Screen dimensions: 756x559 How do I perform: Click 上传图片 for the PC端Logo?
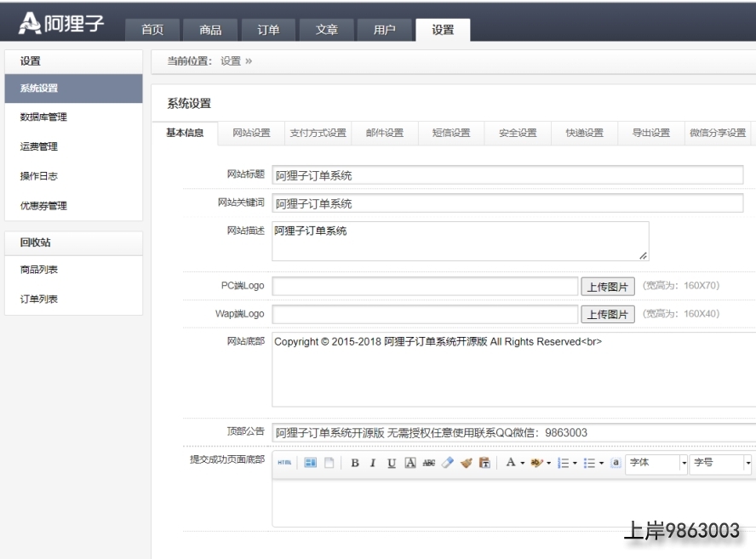coord(608,287)
